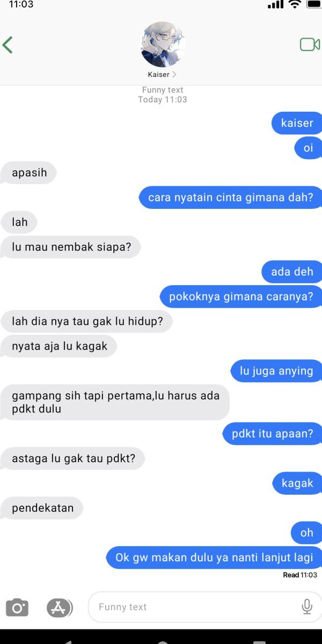Viewport: 322px width, 644px height.
Task: Tap the 'Read 11:03' receipt label
Action: (300, 575)
